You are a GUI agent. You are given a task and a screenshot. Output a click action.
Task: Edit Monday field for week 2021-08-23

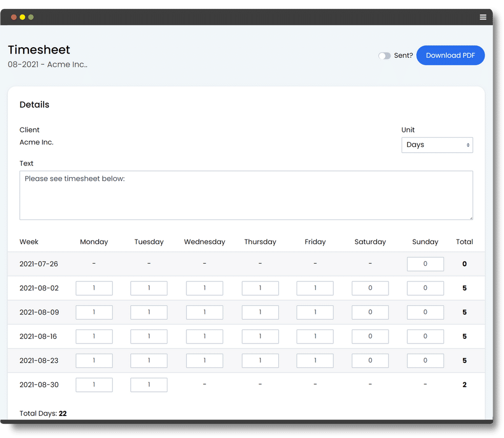point(94,361)
